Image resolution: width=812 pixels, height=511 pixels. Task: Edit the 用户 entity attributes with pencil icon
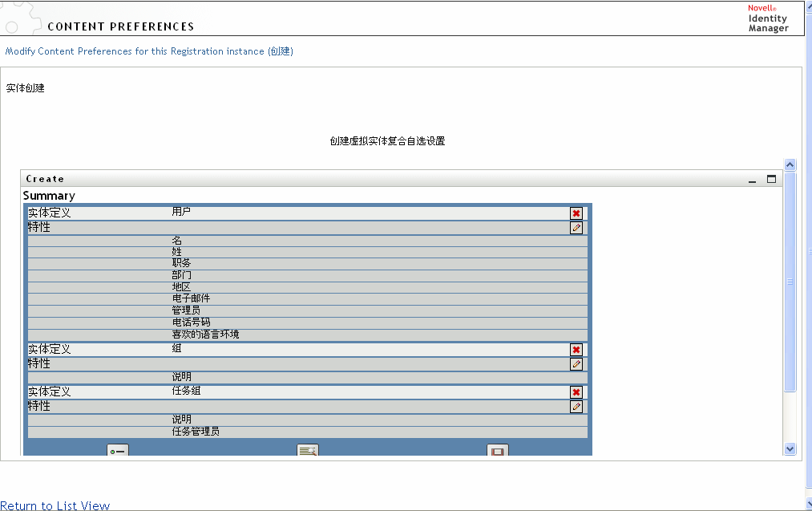tap(576, 227)
